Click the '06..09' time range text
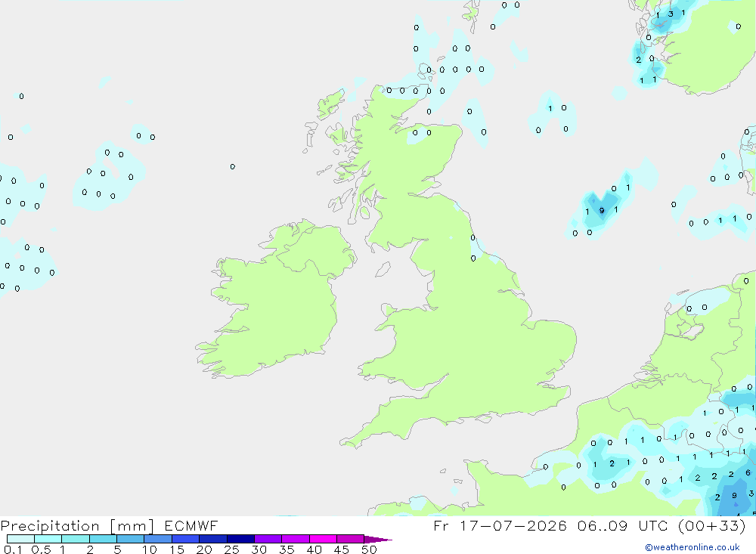Screen dimensions: 756x554 603,525
